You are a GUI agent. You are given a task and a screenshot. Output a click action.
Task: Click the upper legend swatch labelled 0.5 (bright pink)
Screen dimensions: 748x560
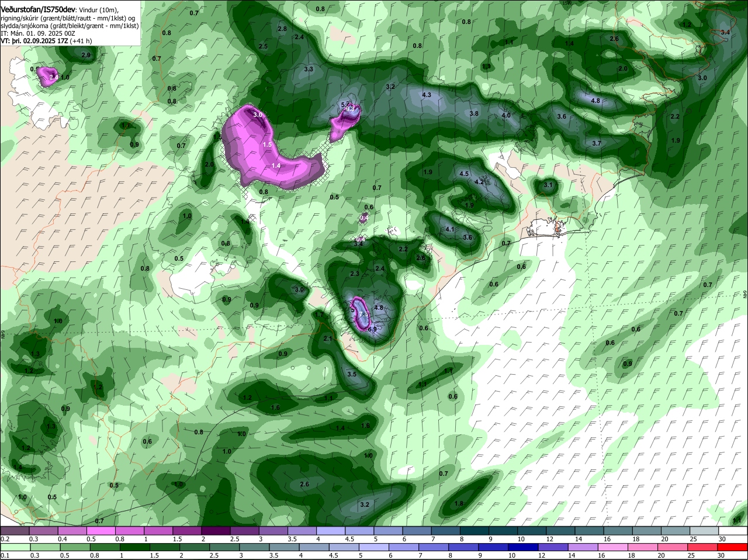[x=101, y=531]
